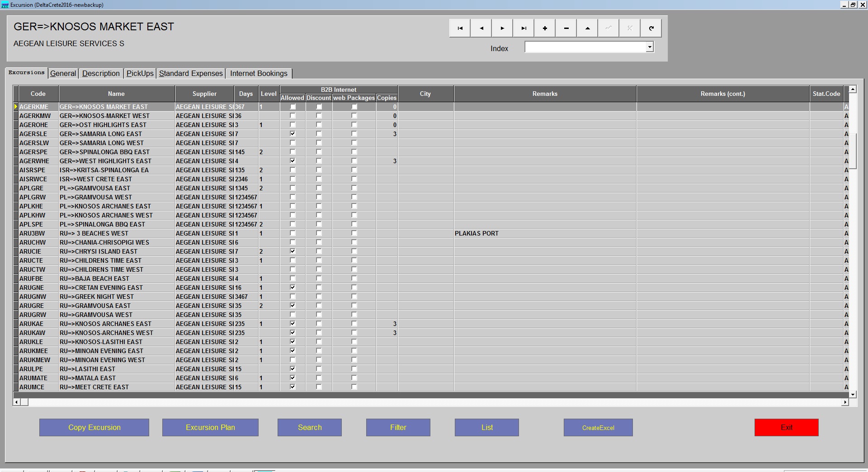868x472 pixels.
Task: Open the Index dropdown list
Action: [x=650, y=47]
